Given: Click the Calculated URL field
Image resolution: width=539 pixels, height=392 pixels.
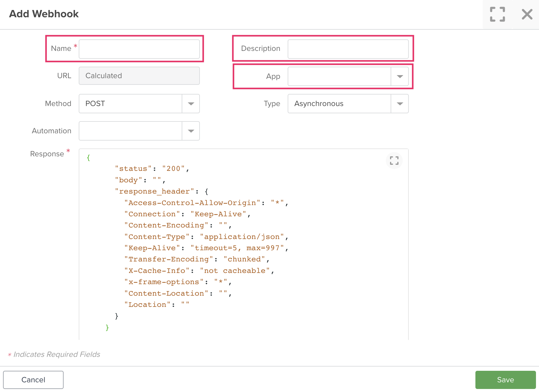Looking at the screenshot, I should 139,76.
